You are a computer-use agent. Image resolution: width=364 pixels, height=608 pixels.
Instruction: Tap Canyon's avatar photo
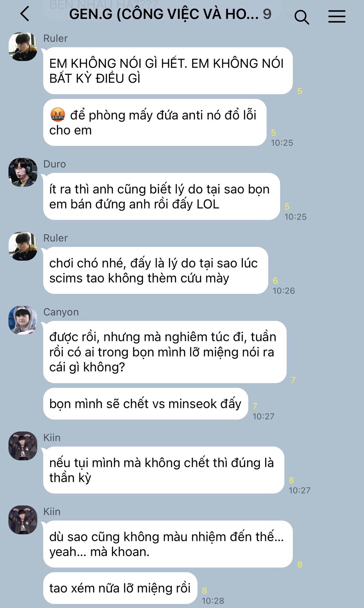tap(23, 320)
